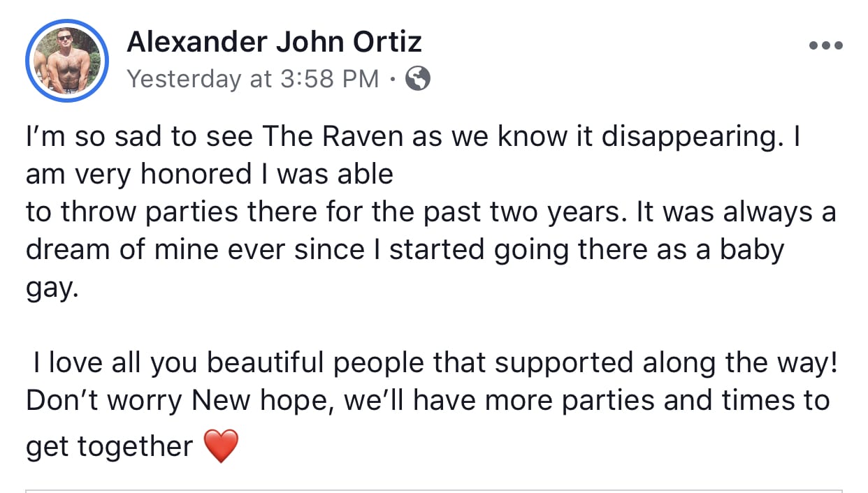868x493 pixels.
Task: Tap the red heart emoji
Action: 220,446
